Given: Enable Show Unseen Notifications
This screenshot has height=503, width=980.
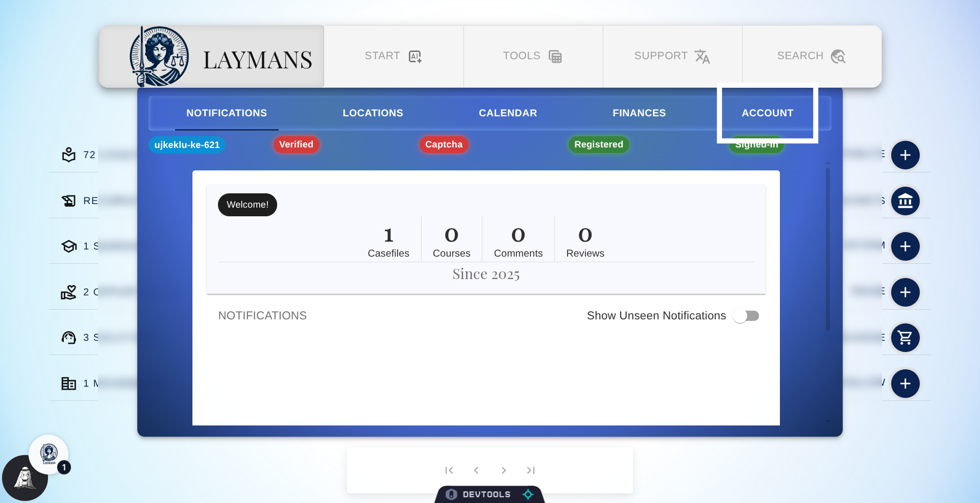Looking at the screenshot, I should pos(746,316).
